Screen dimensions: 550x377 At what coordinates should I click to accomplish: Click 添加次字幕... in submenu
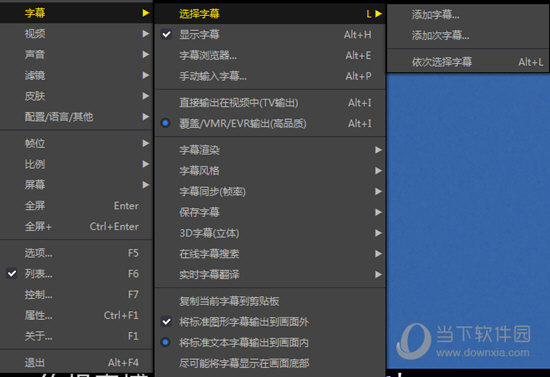pos(468,35)
